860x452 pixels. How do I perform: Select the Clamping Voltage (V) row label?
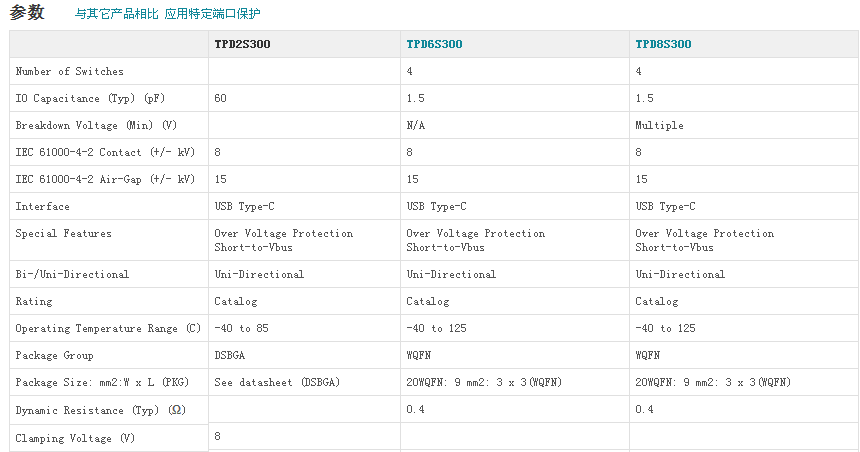[x=75, y=438]
